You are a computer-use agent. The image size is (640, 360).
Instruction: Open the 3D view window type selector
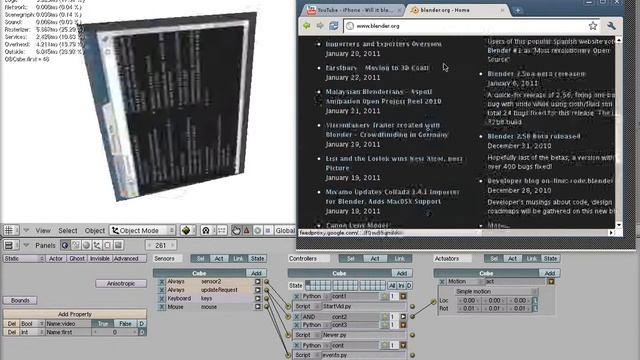(11, 230)
